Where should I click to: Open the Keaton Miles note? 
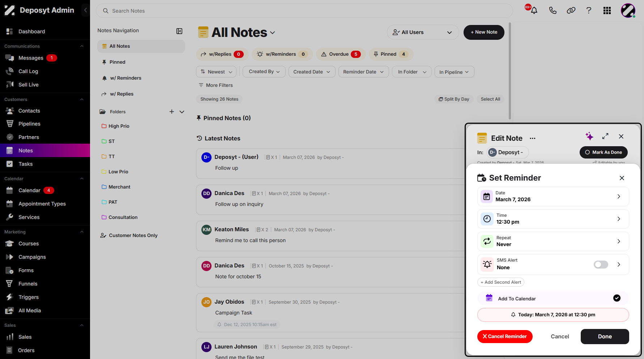pos(330,236)
